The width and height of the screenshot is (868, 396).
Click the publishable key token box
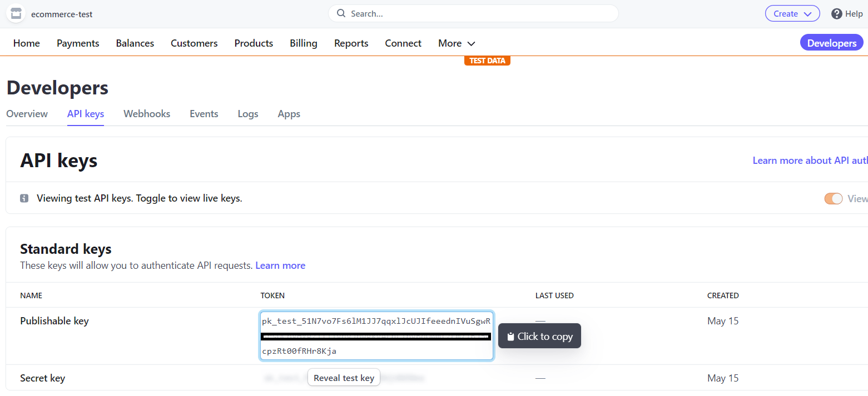click(x=376, y=336)
